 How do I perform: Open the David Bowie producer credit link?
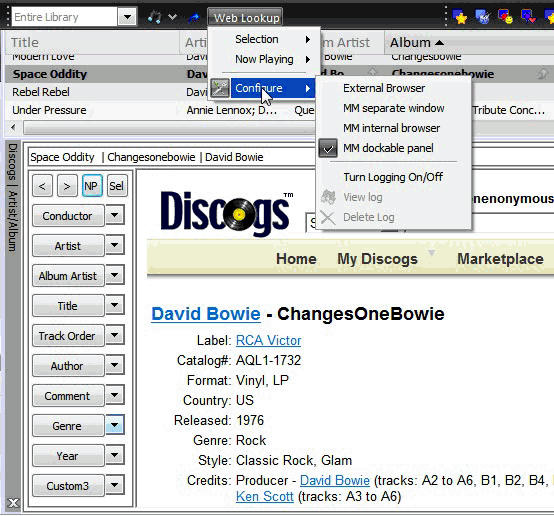click(335, 480)
